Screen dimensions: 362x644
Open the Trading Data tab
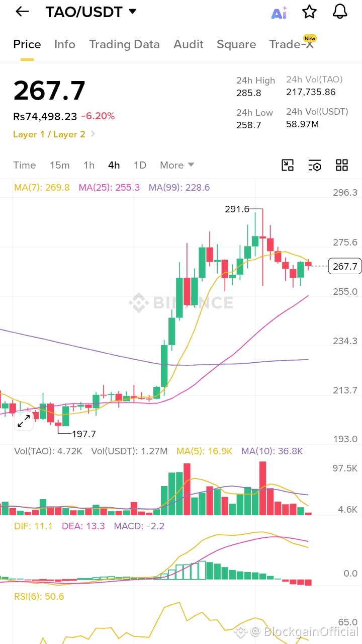point(124,44)
